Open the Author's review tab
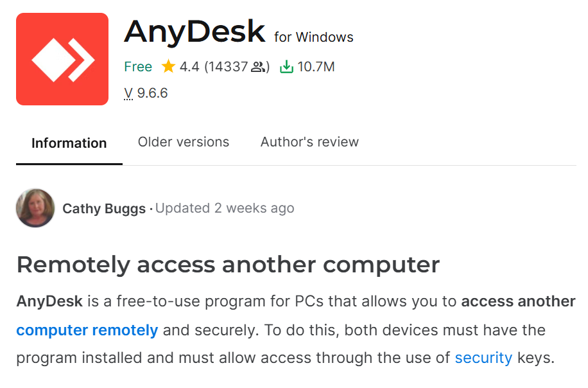Viewport: 588px width, 388px height. pos(309,142)
